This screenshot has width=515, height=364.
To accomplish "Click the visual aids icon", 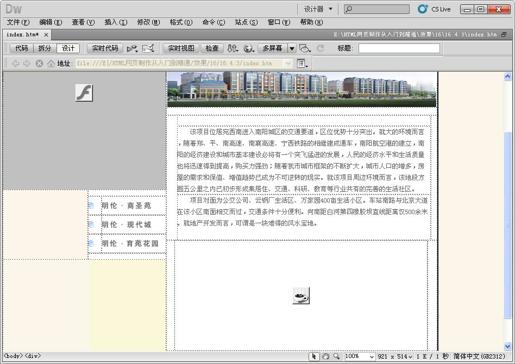I will click(305, 49).
